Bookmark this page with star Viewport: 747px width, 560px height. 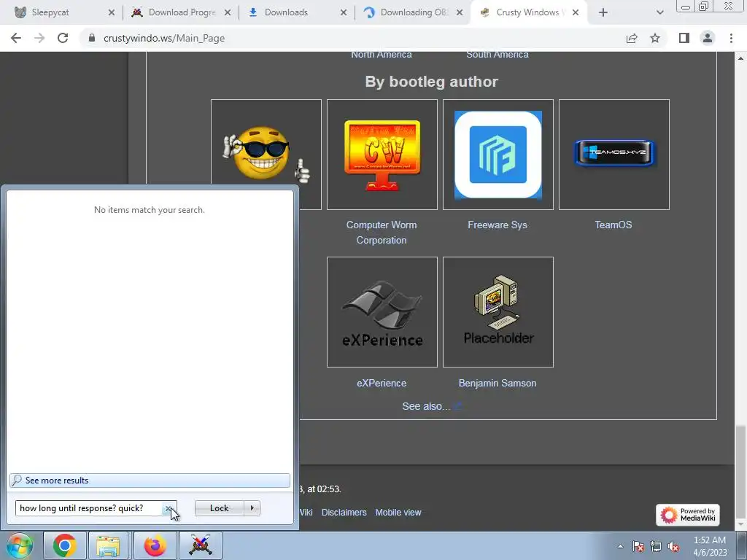655,38
